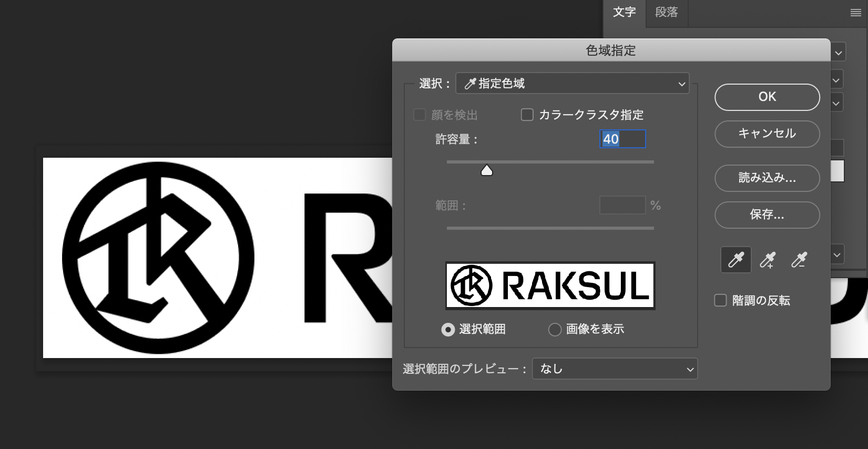Click the 許容量 slider handle
Image resolution: width=868 pixels, height=449 pixels.
click(487, 170)
